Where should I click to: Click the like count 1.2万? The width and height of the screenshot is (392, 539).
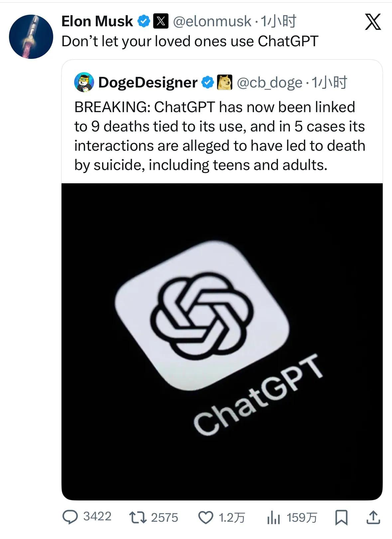coord(232,517)
